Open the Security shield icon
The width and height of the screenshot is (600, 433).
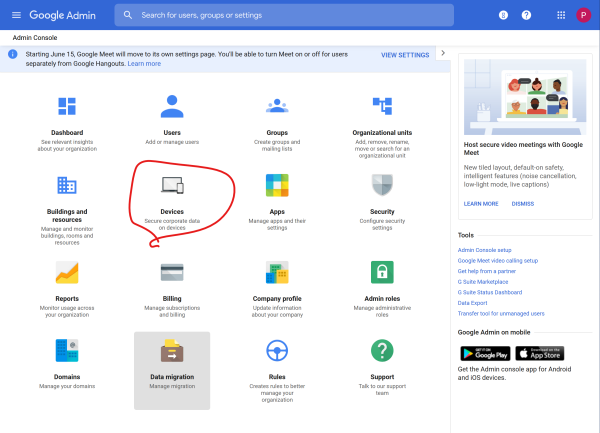[382, 186]
